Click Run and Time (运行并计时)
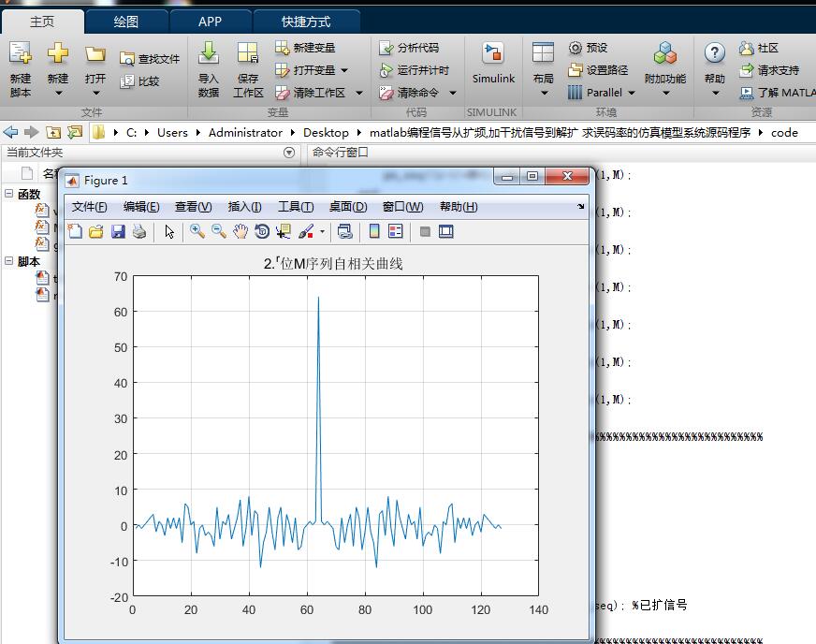Viewport: 816px width, 644px height. [415, 70]
